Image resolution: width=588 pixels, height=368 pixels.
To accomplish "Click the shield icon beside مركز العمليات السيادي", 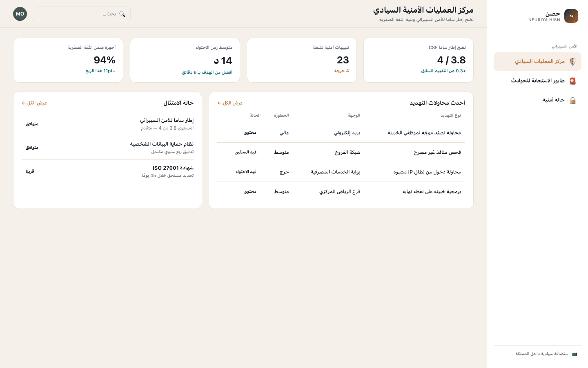I will pos(573,62).
